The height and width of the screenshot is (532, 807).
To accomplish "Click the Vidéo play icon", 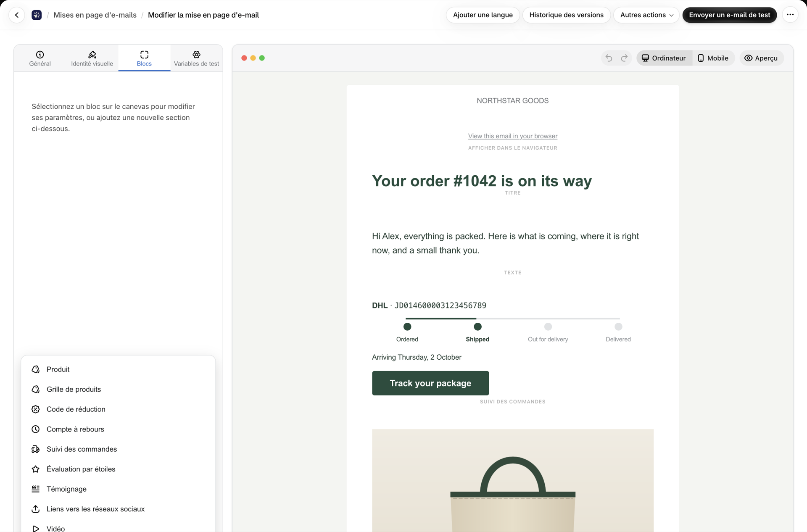I will (x=36, y=529).
